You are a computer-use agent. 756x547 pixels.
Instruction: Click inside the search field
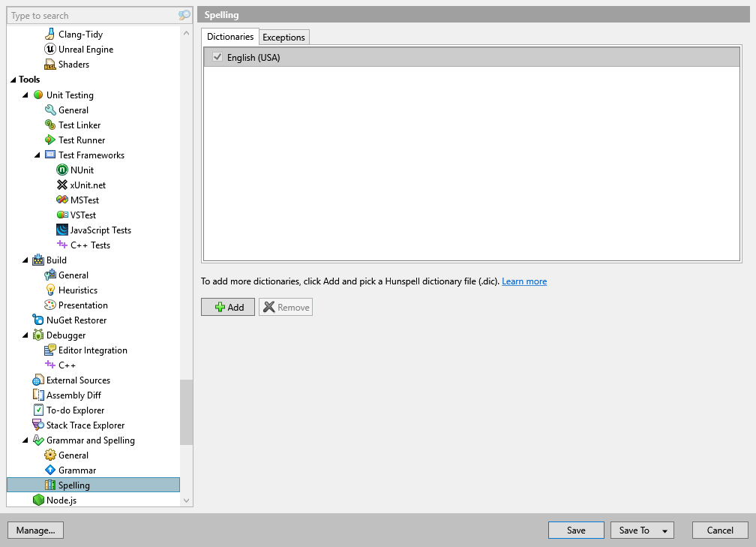click(x=90, y=15)
